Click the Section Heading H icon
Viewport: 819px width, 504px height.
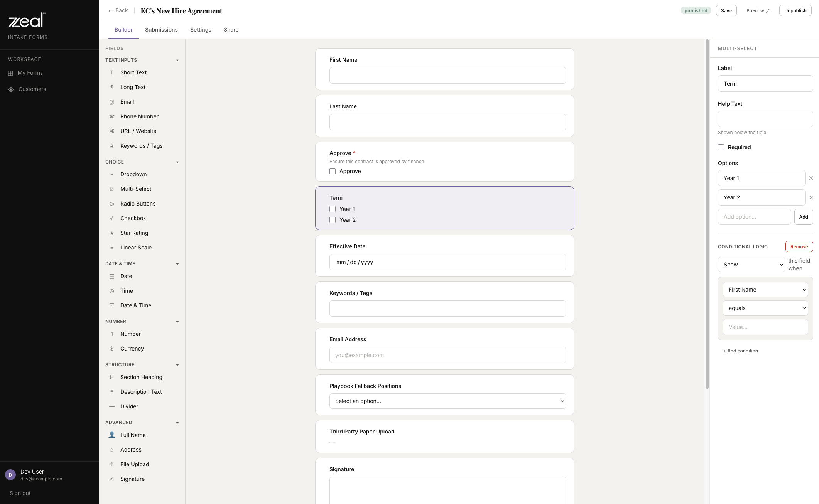pos(112,377)
